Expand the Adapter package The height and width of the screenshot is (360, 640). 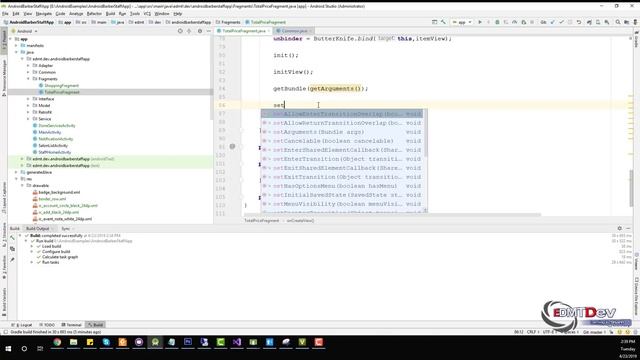coord(28,65)
